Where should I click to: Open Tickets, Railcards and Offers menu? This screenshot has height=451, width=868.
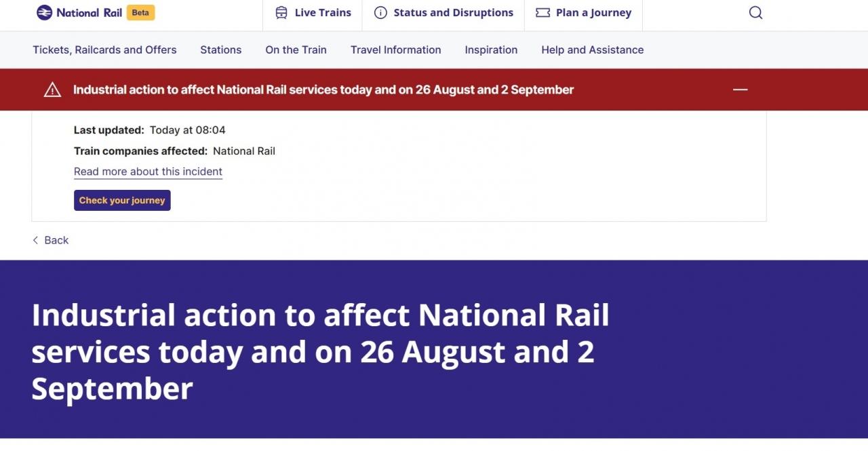click(104, 50)
